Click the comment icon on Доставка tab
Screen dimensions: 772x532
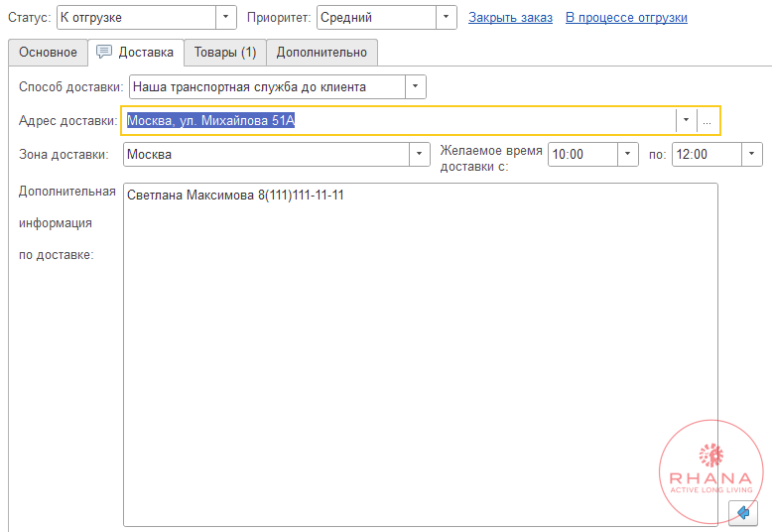tap(104, 52)
